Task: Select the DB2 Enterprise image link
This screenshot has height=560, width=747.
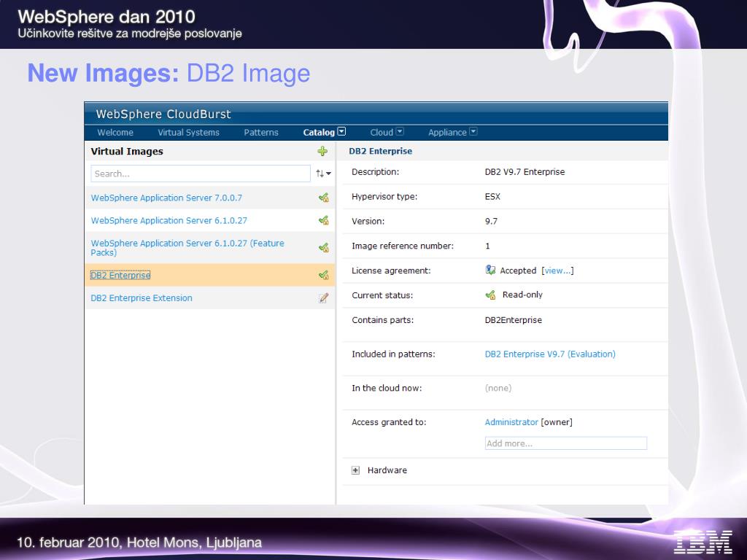Action: point(120,275)
